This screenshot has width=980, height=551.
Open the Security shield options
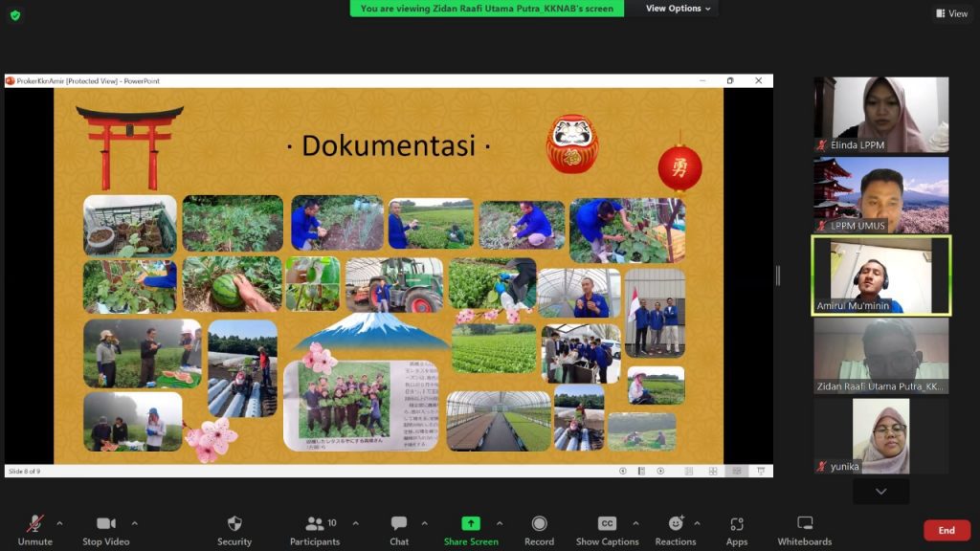tap(234, 529)
